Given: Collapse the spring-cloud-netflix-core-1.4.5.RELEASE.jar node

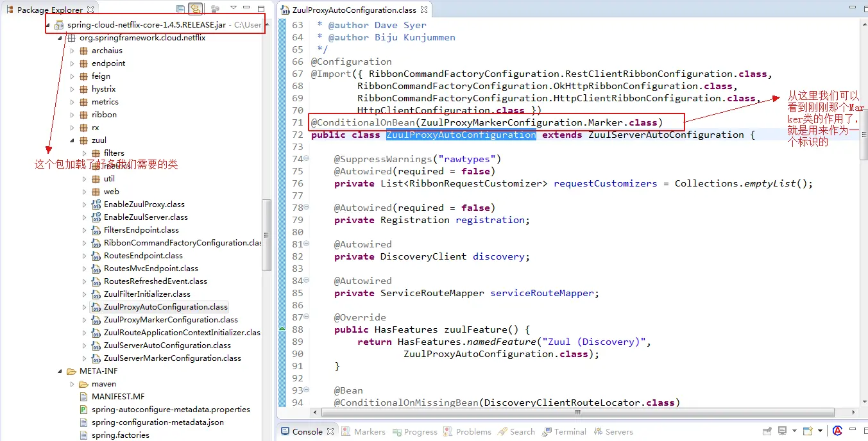Looking at the screenshot, I should (48, 25).
